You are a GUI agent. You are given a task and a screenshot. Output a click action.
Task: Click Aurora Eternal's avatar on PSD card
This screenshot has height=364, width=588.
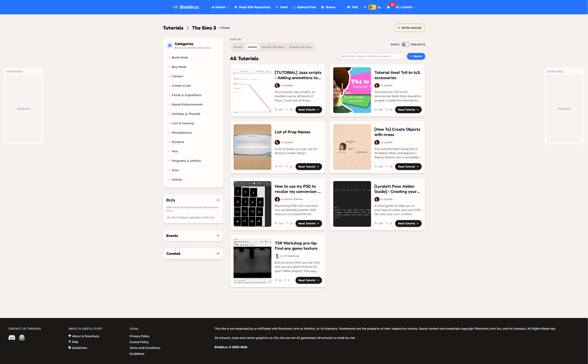click(277, 199)
